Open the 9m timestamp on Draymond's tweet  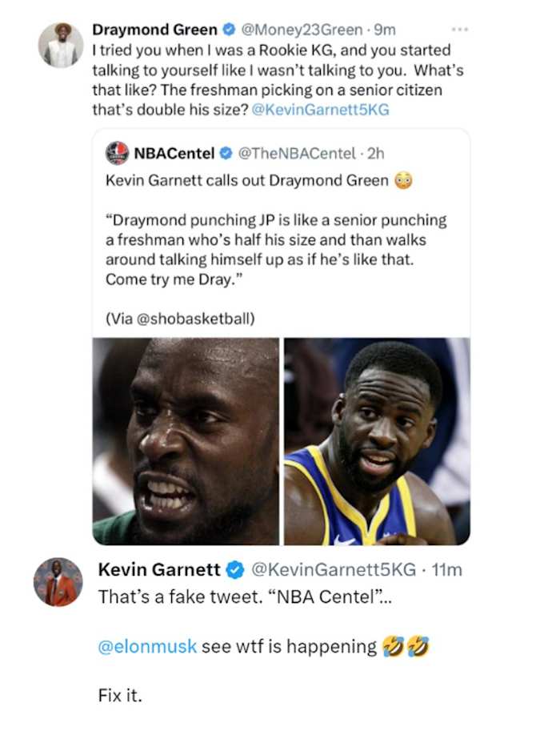click(386, 30)
